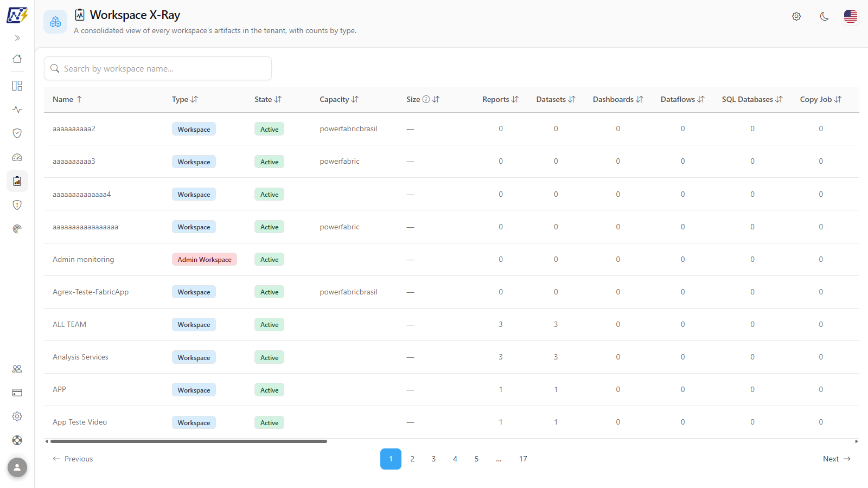868x488 pixels.
Task: Sort by the Type column header
Action: click(185, 99)
